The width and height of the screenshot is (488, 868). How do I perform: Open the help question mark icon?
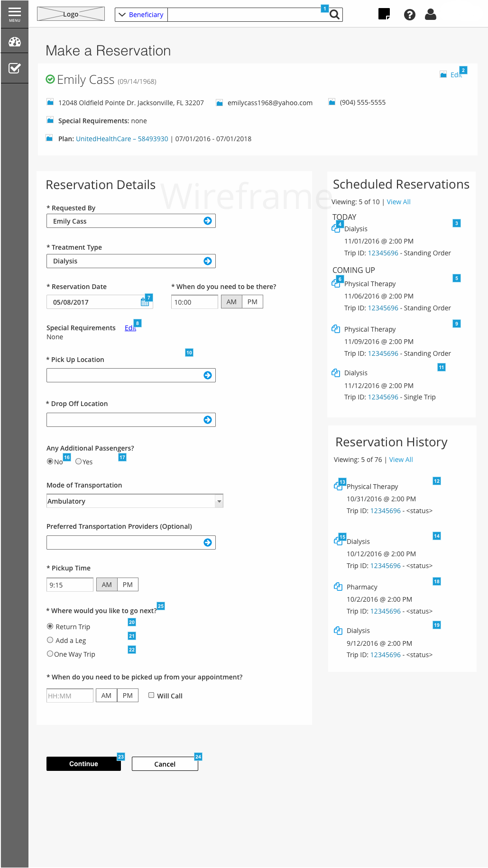point(410,15)
